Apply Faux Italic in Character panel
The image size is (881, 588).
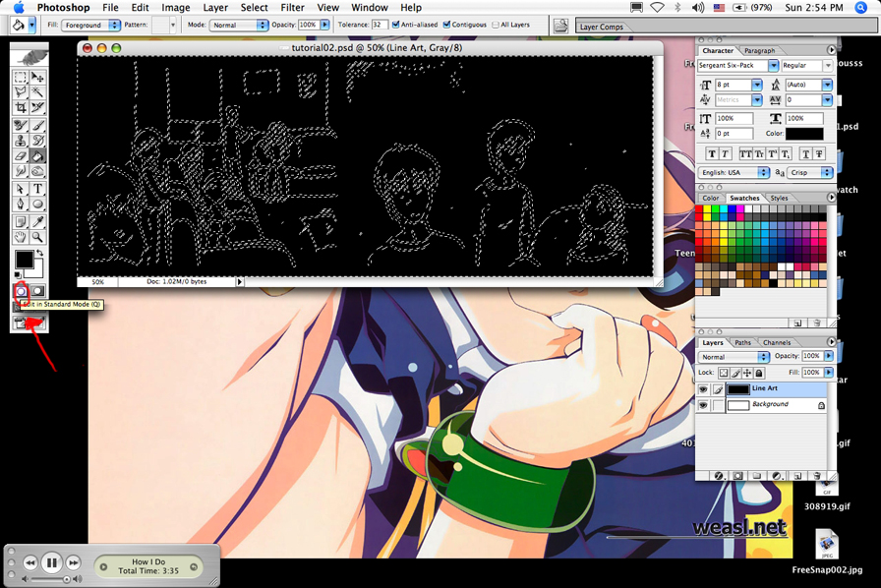coord(725,154)
